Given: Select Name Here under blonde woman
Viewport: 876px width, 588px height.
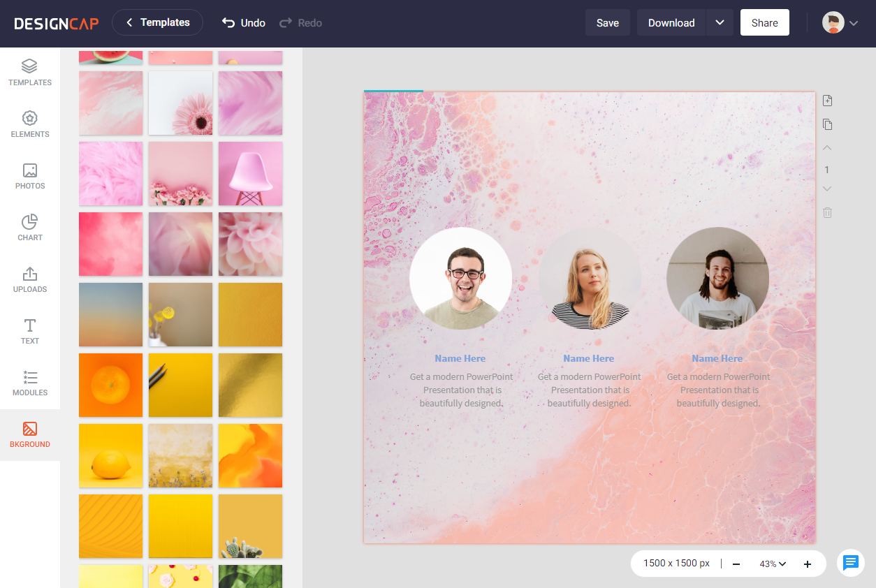Looking at the screenshot, I should pyautogui.click(x=589, y=358).
